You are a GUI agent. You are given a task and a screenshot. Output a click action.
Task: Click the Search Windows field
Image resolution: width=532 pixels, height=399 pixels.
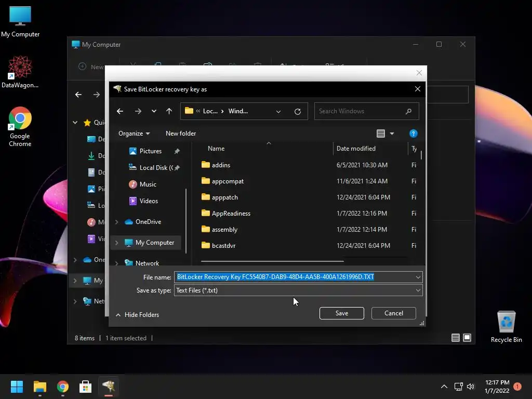pos(366,111)
